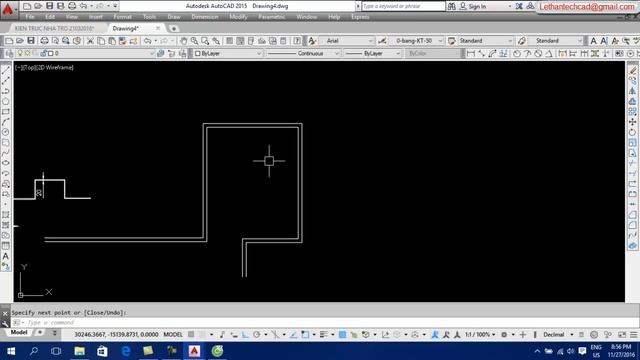
Task: Click the Sign In button
Action: click(x=473, y=6)
